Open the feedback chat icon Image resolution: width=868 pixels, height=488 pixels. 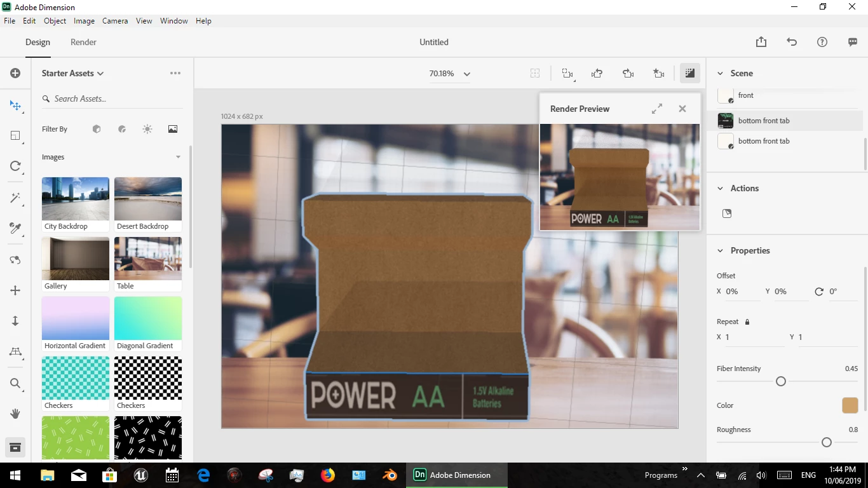[x=853, y=42]
